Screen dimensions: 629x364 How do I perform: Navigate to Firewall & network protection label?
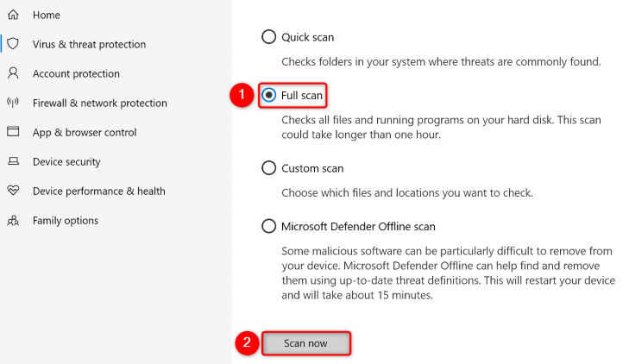click(x=99, y=103)
